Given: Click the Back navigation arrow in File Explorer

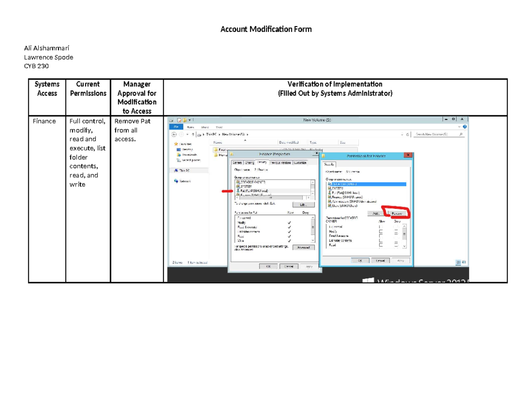Looking at the screenshot, I should point(175,134).
